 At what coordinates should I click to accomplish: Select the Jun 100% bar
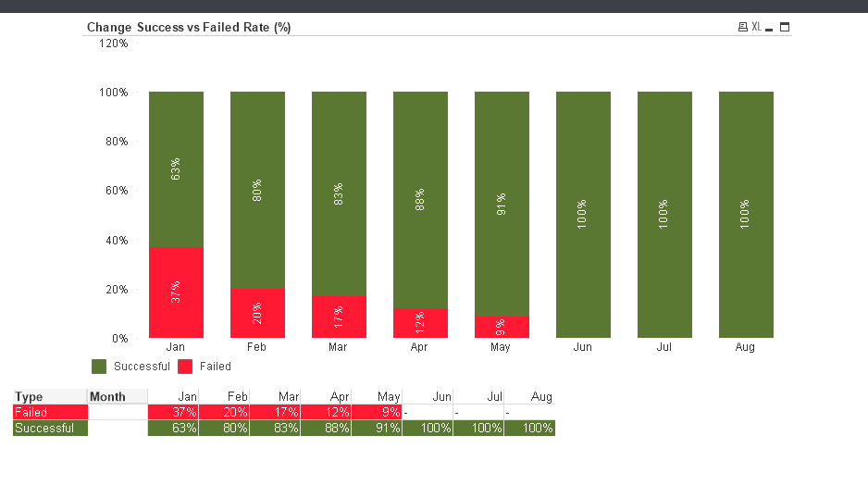pyautogui.click(x=583, y=215)
